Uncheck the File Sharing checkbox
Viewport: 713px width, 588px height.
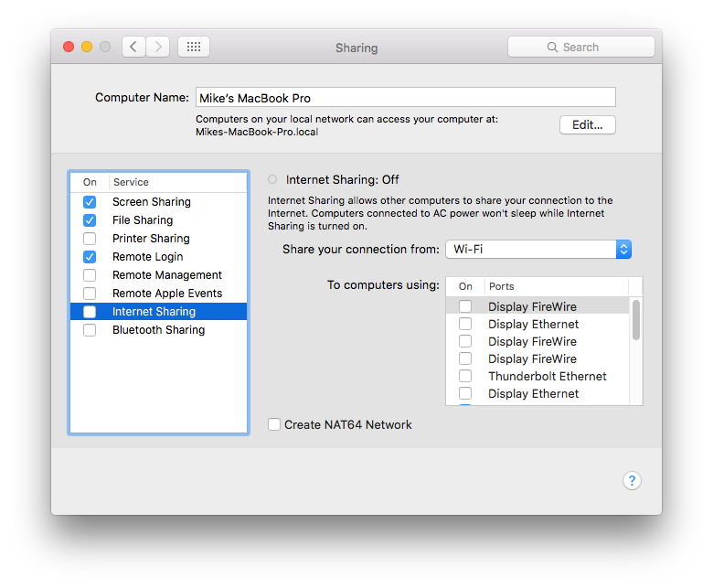click(x=90, y=220)
